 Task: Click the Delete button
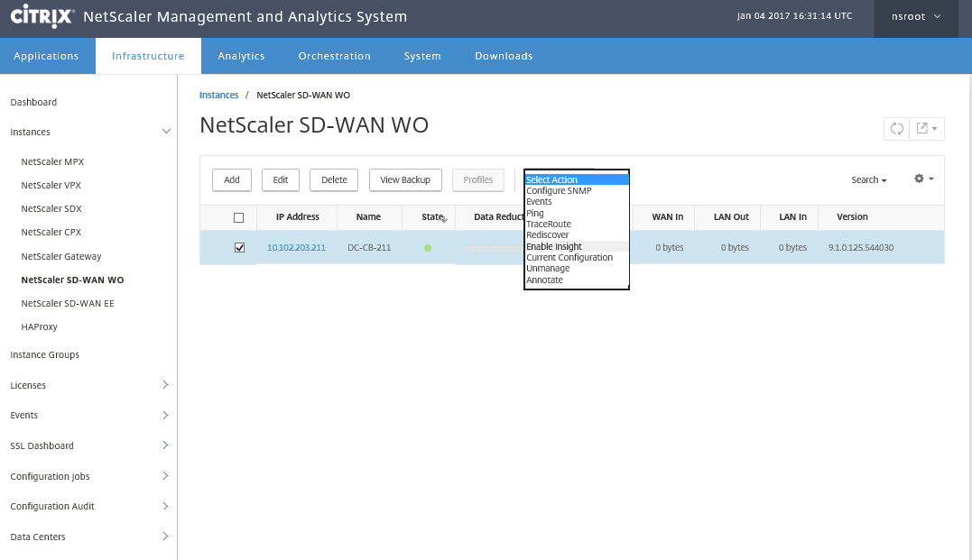(334, 179)
